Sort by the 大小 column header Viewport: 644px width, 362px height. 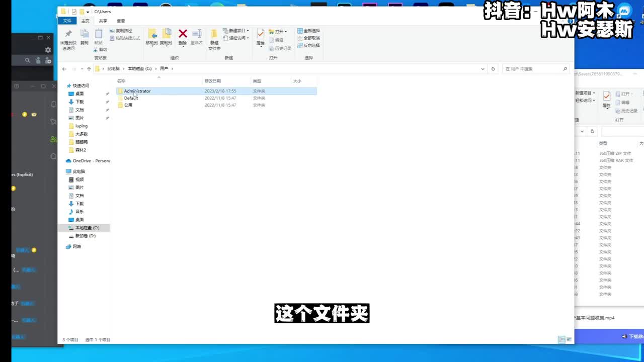pyautogui.click(x=304, y=81)
